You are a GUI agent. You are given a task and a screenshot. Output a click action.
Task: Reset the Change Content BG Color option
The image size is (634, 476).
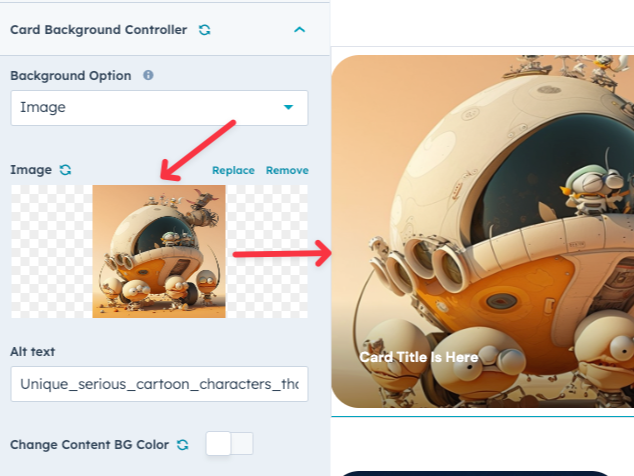183,445
